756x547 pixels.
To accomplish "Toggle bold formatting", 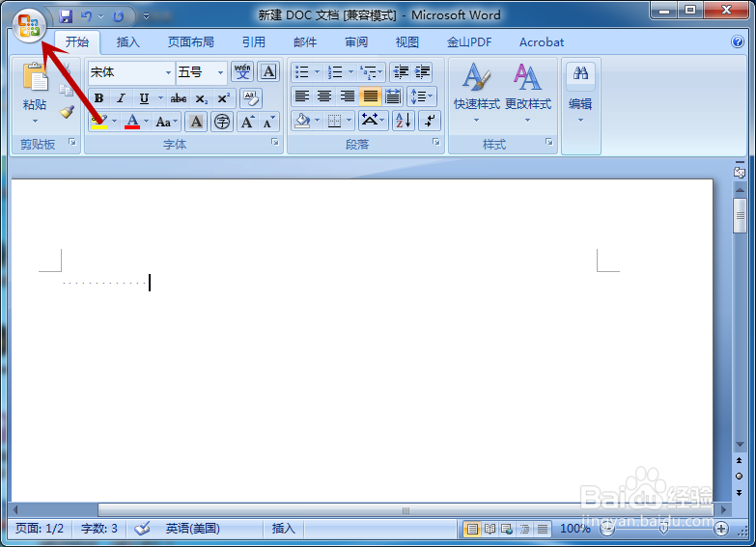I will (98, 98).
